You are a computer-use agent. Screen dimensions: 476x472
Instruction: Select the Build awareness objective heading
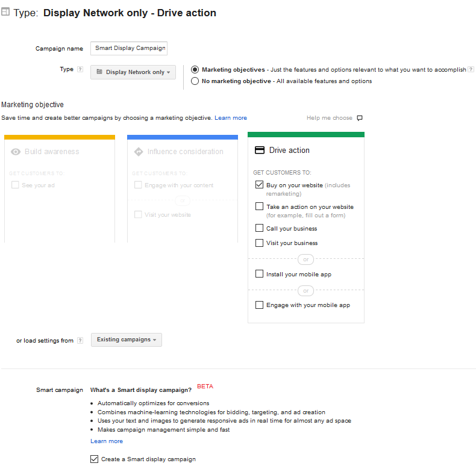[x=52, y=152]
